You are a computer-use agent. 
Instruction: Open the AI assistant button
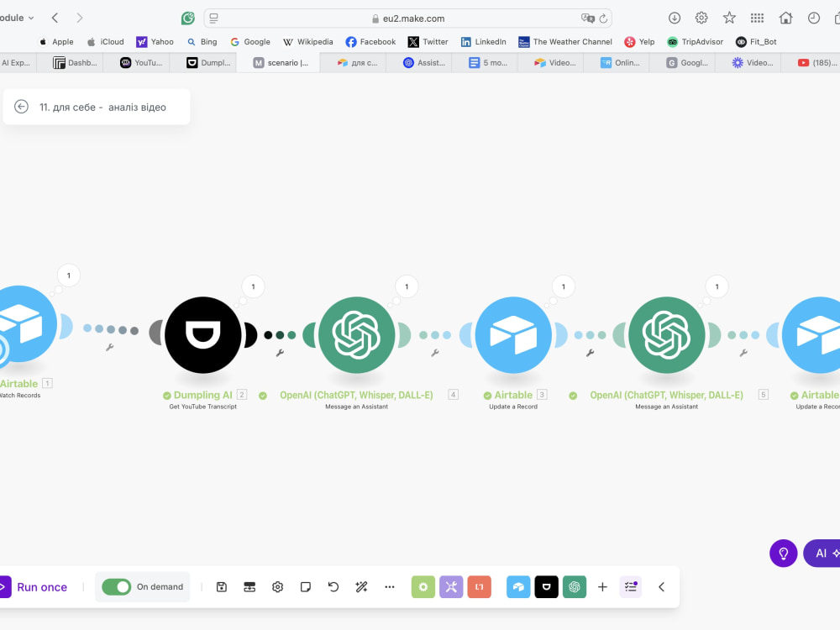click(822, 554)
